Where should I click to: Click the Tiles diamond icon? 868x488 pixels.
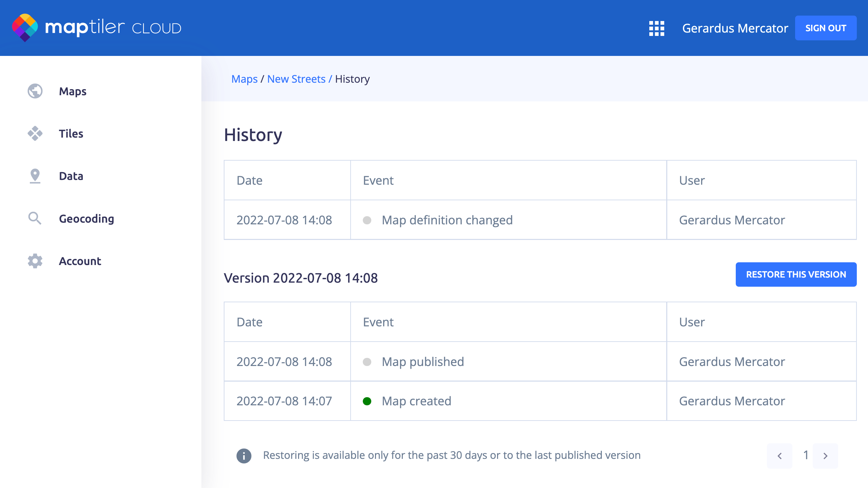coord(35,134)
